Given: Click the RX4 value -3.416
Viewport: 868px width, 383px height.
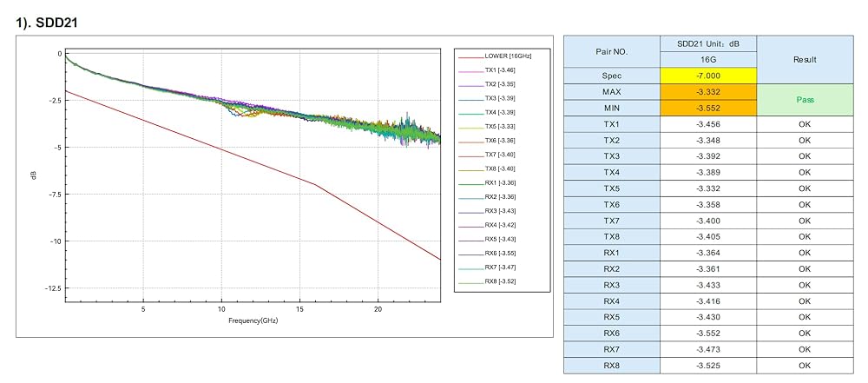Looking at the screenshot, I should coord(708,301).
